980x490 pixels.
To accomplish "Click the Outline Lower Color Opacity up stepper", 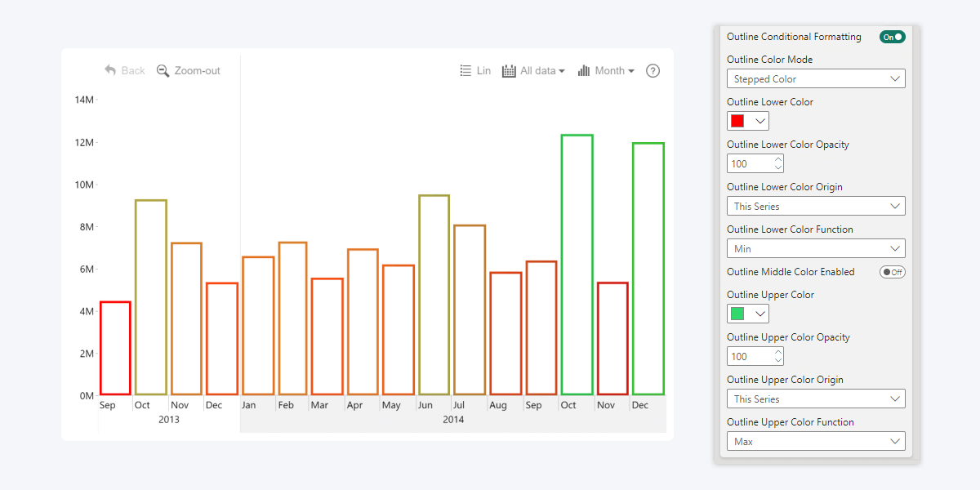I will click(777, 159).
